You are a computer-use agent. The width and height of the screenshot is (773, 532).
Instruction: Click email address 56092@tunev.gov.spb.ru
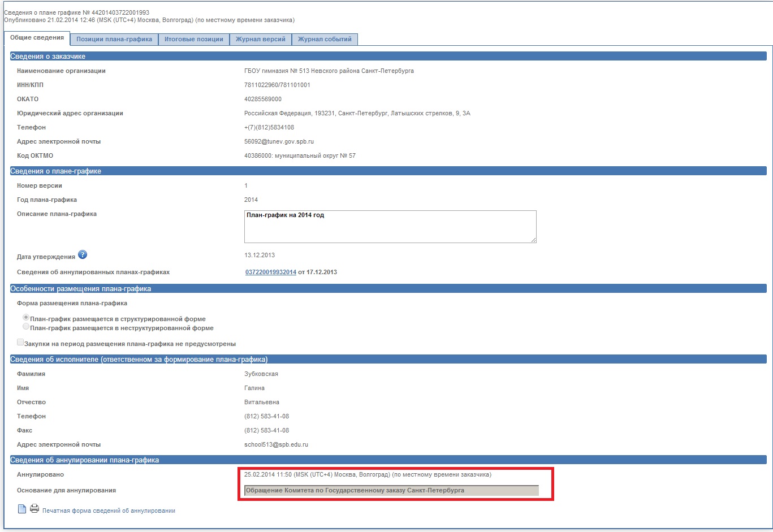pyautogui.click(x=279, y=141)
